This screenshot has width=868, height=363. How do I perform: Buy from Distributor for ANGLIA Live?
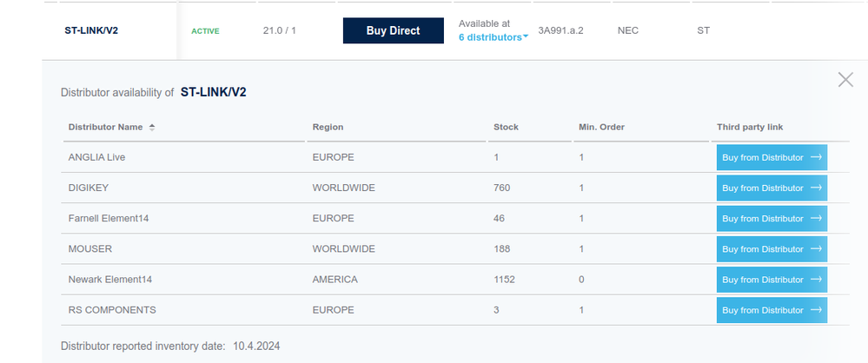[x=772, y=158]
